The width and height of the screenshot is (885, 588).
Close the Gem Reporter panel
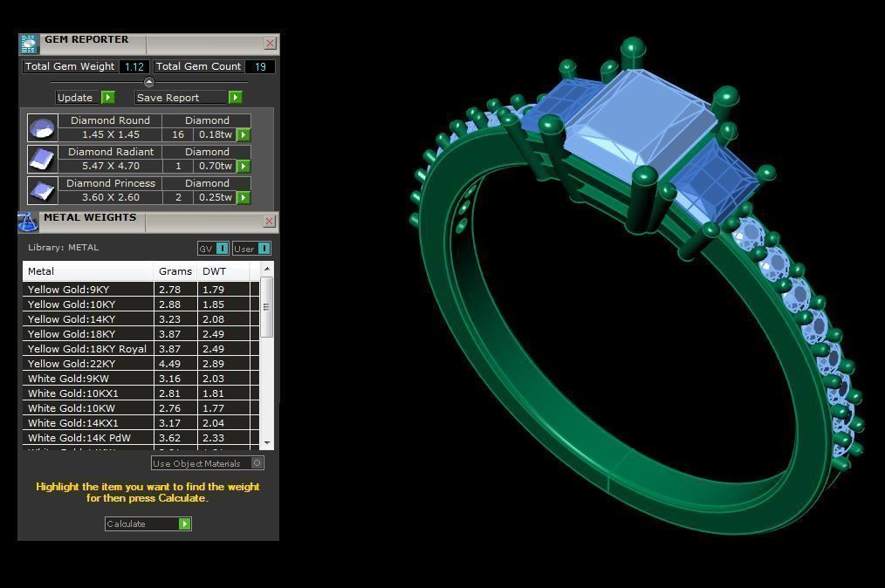tap(271, 44)
